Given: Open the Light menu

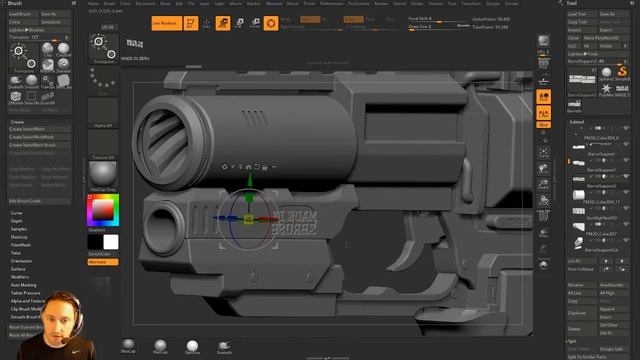Looking at the screenshot, I should click(220, 3).
